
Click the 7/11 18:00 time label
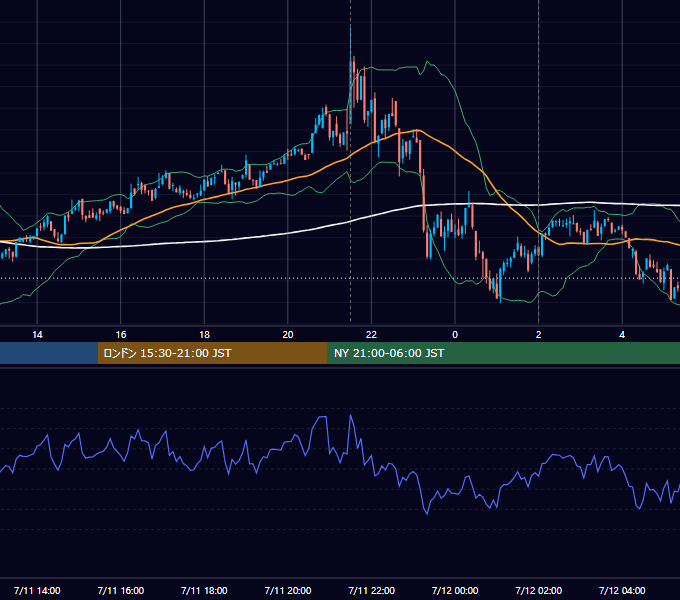204,590
